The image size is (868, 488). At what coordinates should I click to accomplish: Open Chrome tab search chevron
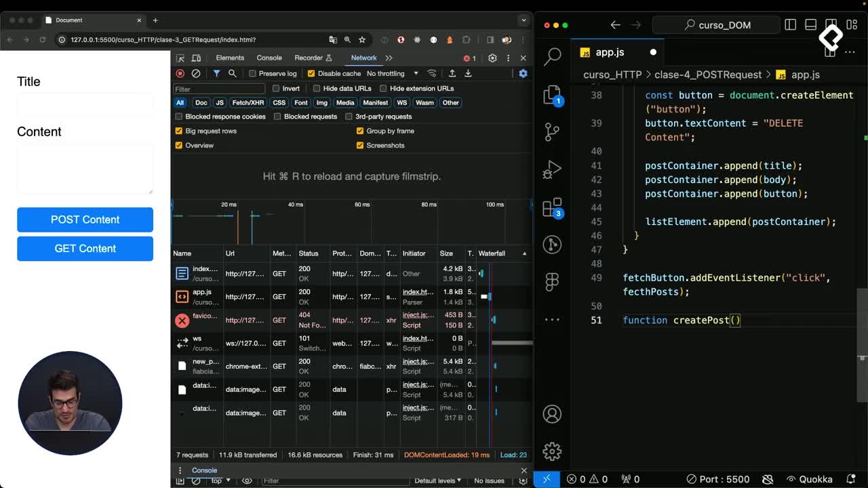[x=523, y=20]
